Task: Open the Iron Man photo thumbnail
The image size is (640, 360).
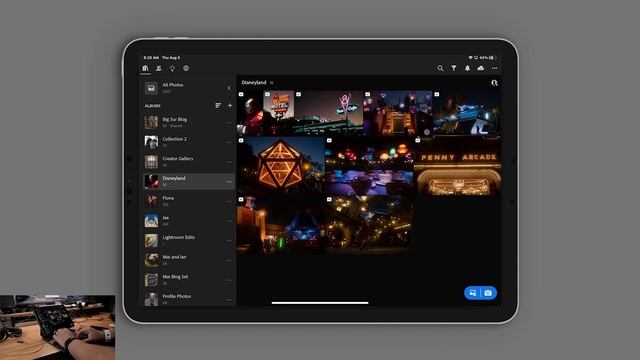Action: [x=250, y=113]
